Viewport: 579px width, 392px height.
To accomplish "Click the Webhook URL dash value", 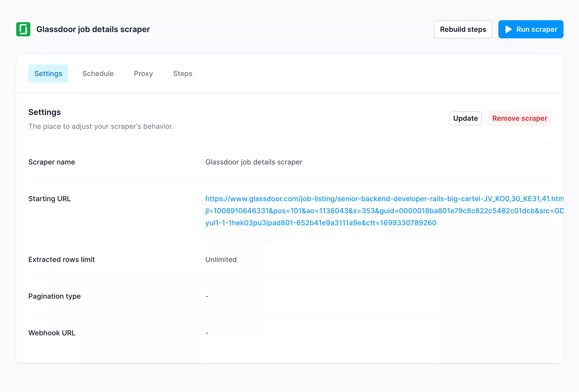I will tap(207, 333).
